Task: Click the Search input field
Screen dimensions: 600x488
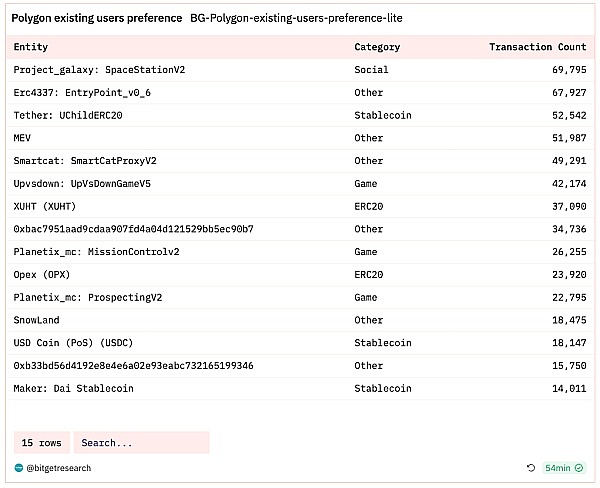Action: pos(141,442)
